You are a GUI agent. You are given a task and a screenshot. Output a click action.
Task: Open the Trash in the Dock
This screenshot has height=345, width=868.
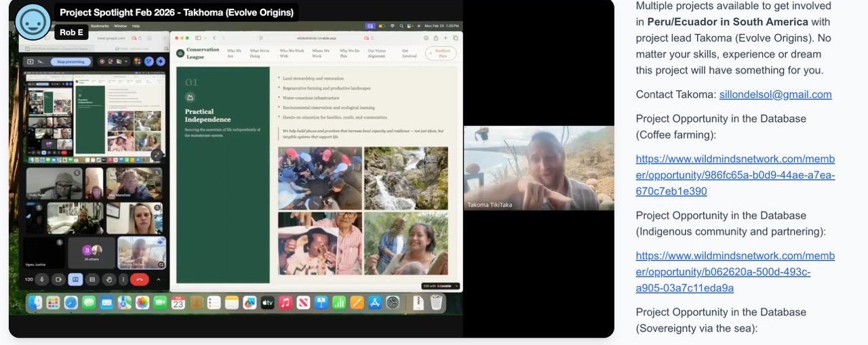(x=436, y=303)
